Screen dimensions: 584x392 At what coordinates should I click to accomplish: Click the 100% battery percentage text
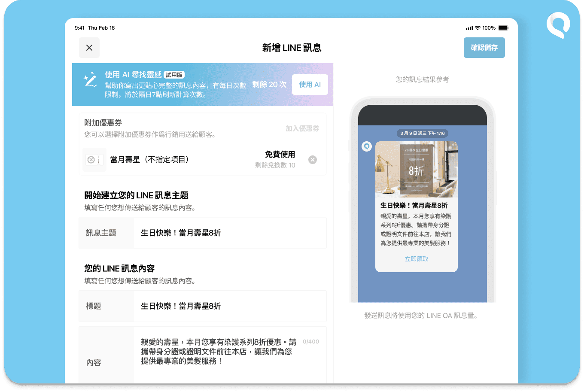[x=489, y=28]
